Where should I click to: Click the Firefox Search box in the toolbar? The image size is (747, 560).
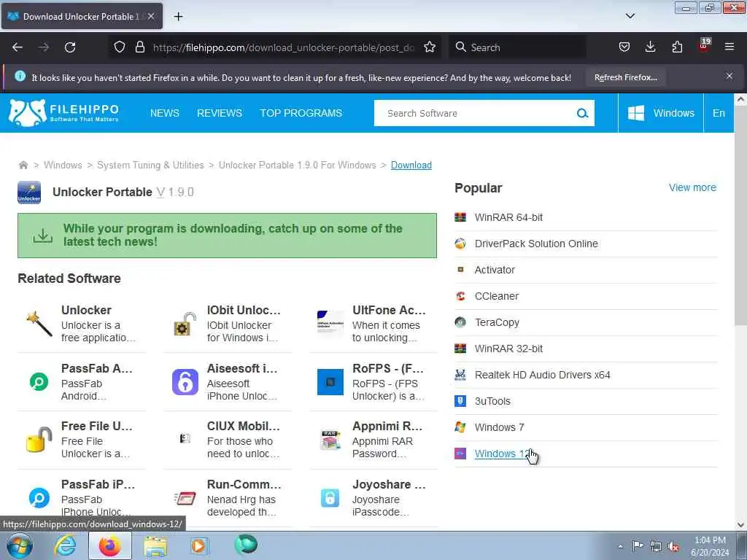517,47
